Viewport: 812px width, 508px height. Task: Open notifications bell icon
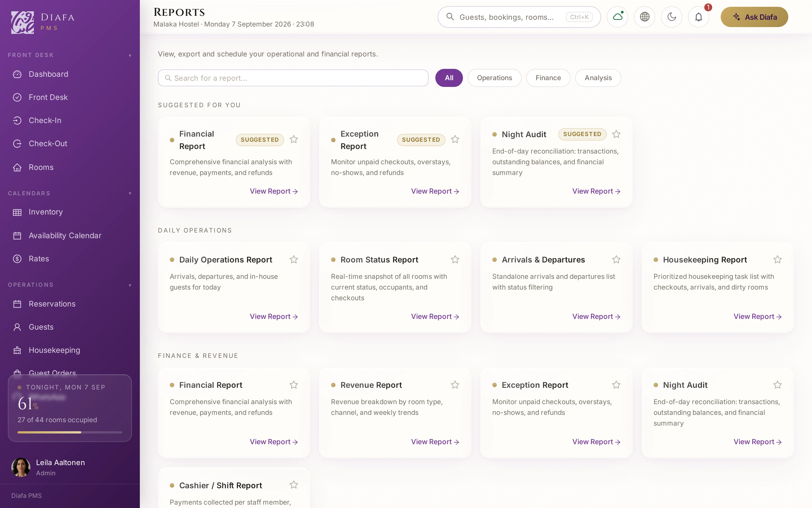[x=699, y=17]
